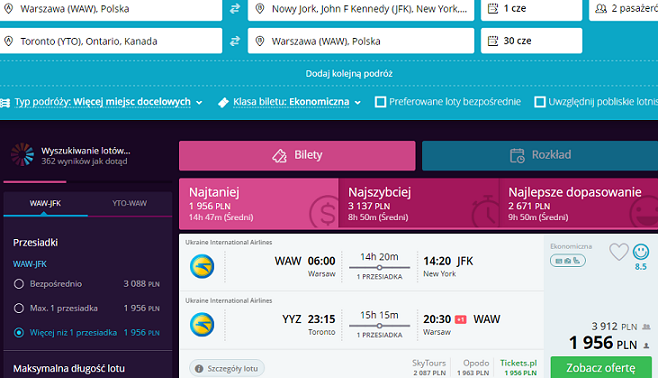The image size is (658, 378).
Task: Click Dodaj kolejną podróż
Action: 349,74
